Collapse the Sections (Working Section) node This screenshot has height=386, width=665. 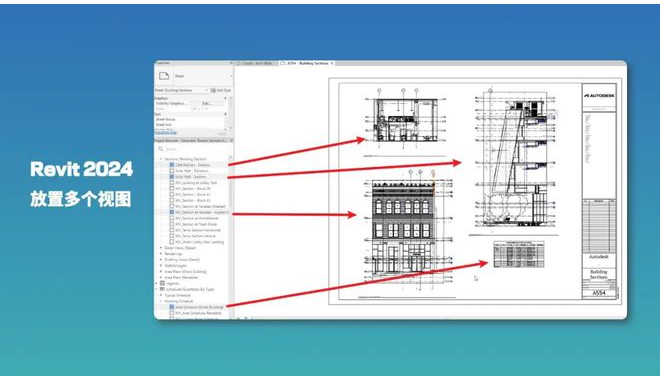click(x=161, y=159)
